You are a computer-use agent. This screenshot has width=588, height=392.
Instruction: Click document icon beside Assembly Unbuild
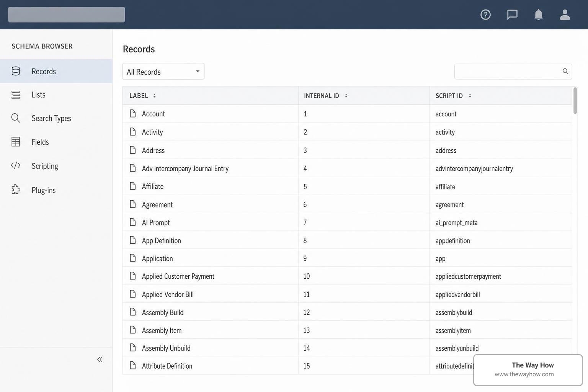click(x=133, y=348)
